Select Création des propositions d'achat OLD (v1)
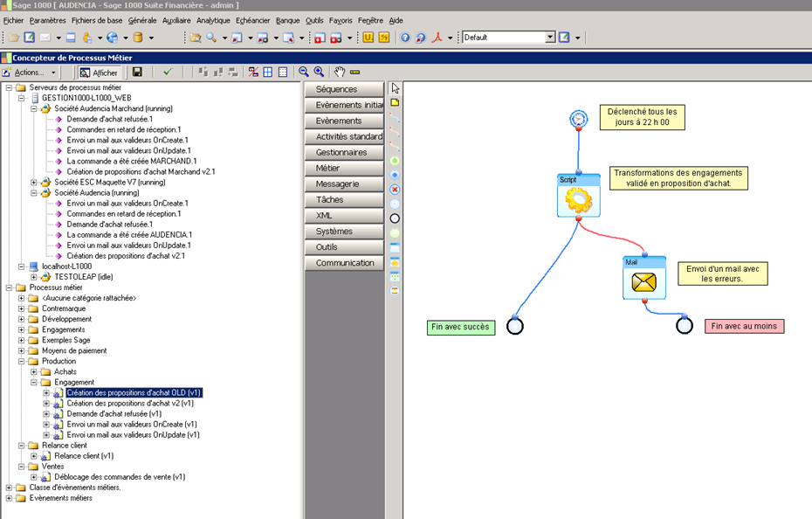This screenshot has width=812, height=519. tap(134, 393)
